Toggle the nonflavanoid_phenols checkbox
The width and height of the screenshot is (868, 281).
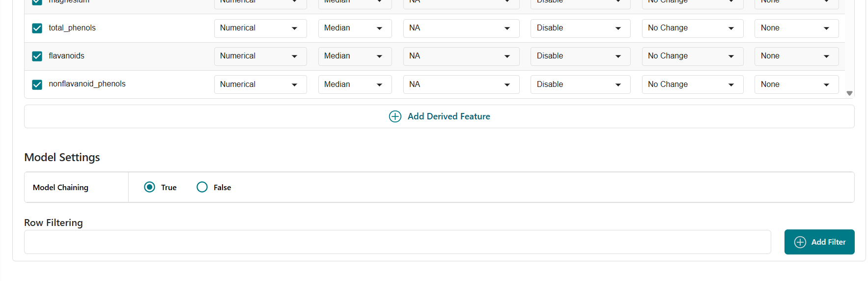coord(37,84)
